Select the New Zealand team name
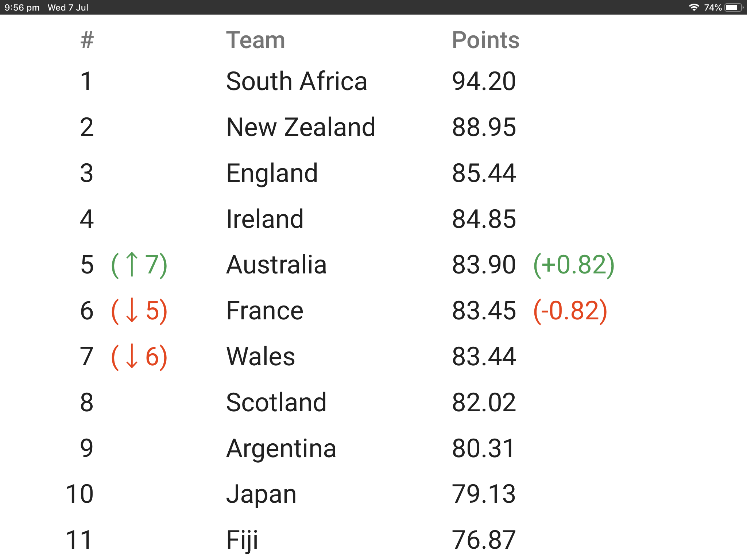 301,127
